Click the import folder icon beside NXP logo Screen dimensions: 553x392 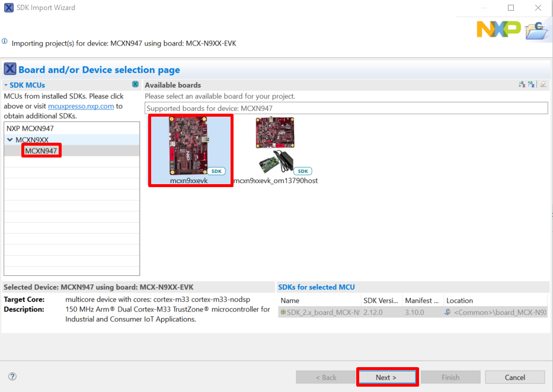(537, 30)
